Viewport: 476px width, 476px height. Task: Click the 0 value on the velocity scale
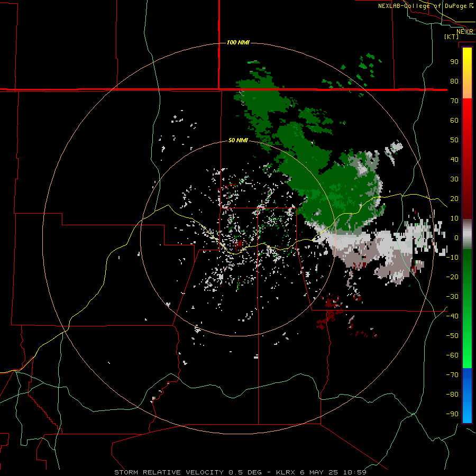(456, 238)
